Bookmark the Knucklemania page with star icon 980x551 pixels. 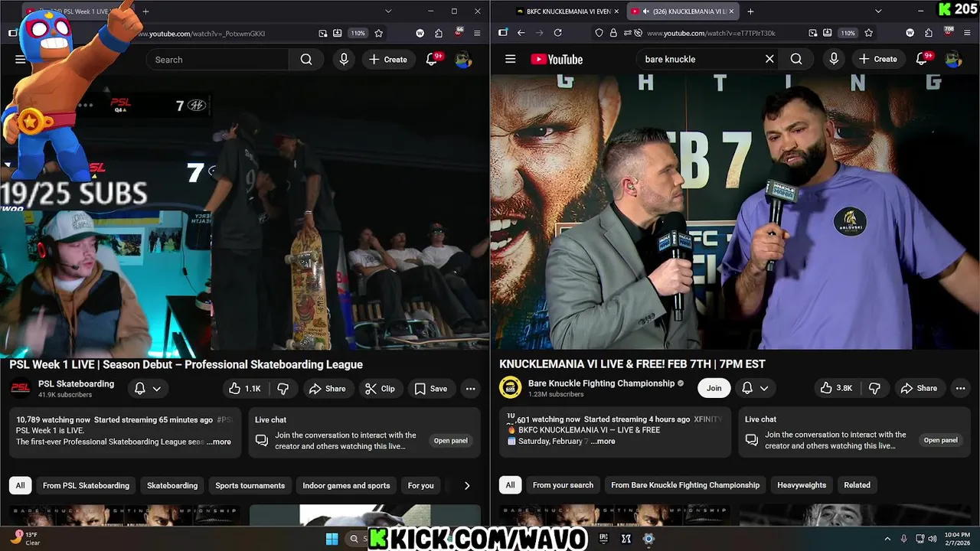[x=868, y=33]
